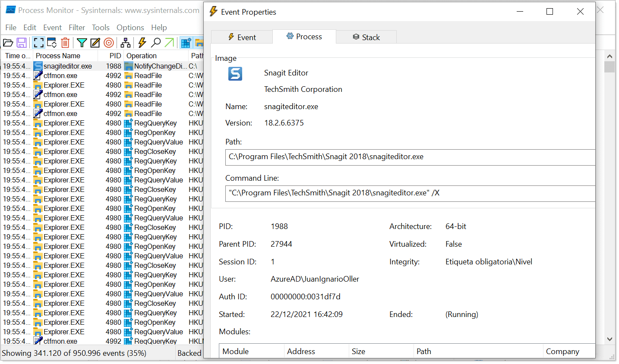Screen dimensions: 619x364
Task: Toggle the Autoscroll toolbar icon
Action: point(52,43)
